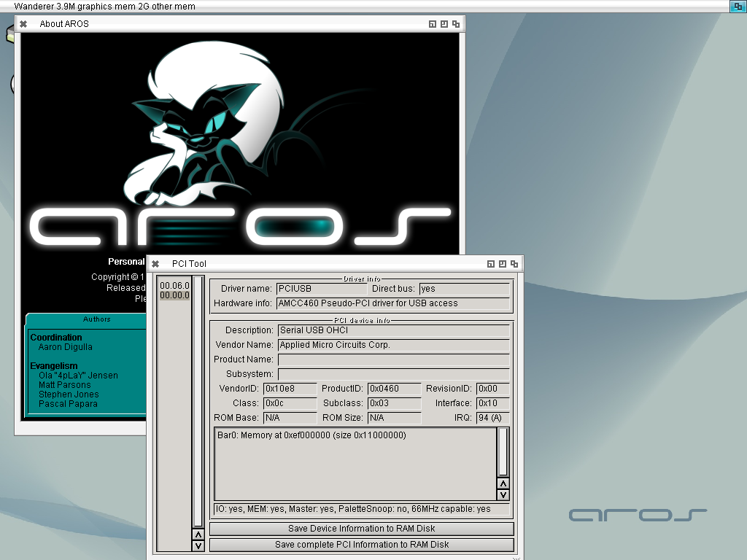Click the Class value 0x0c
The width and height of the screenshot is (747, 560).
pos(290,403)
